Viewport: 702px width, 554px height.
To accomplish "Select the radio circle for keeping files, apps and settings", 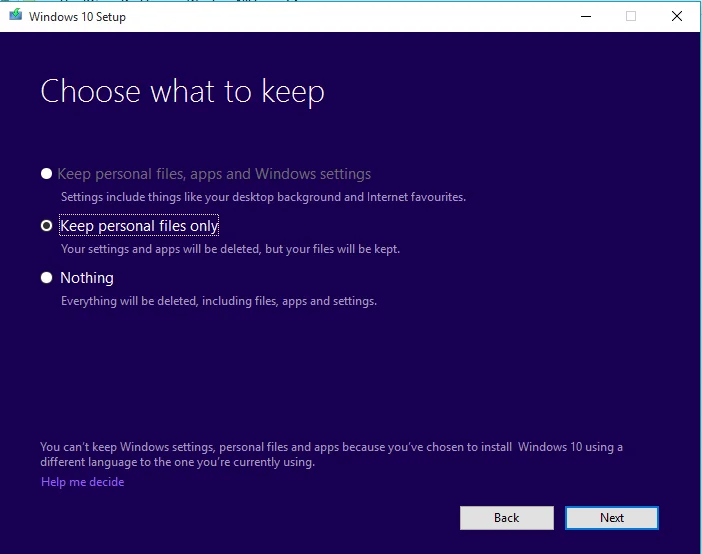I will tap(46, 174).
